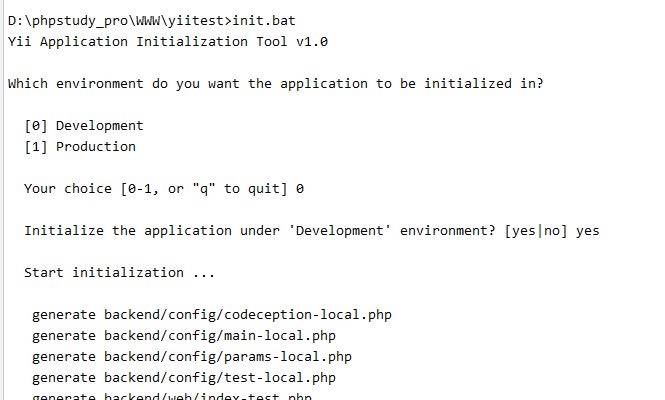Click the backend/config/codeception-local.php output line
Image resolution: width=665 pixels, height=400 pixels.
pos(212,315)
